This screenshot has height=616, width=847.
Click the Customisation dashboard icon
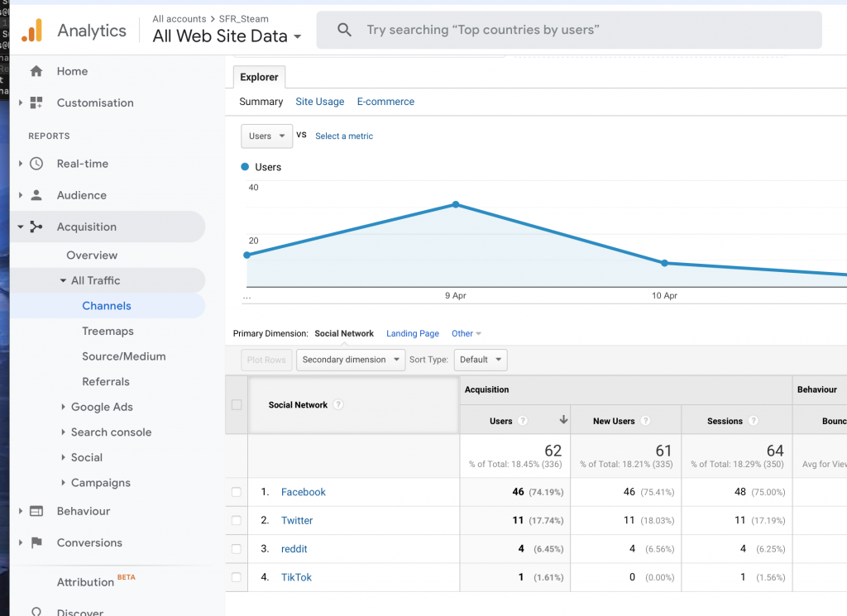pos(36,103)
